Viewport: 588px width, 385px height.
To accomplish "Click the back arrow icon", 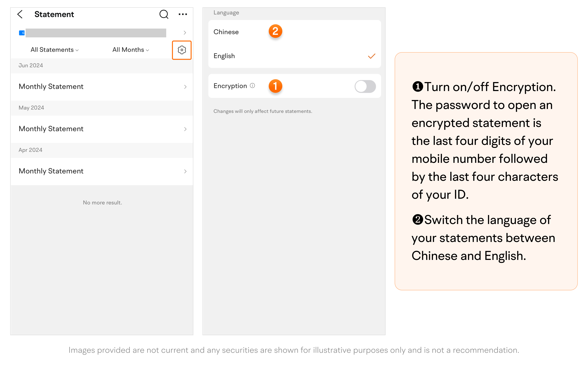I will point(20,14).
